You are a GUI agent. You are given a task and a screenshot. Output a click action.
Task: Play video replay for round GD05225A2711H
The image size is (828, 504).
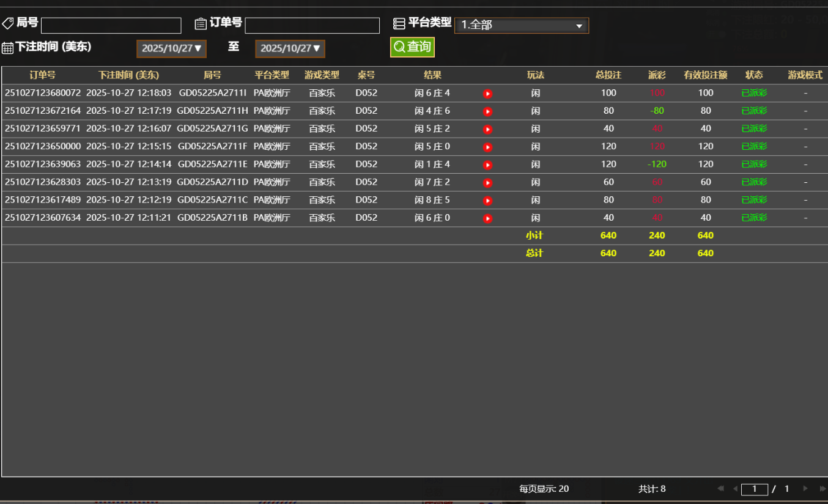click(x=487, y=111)
